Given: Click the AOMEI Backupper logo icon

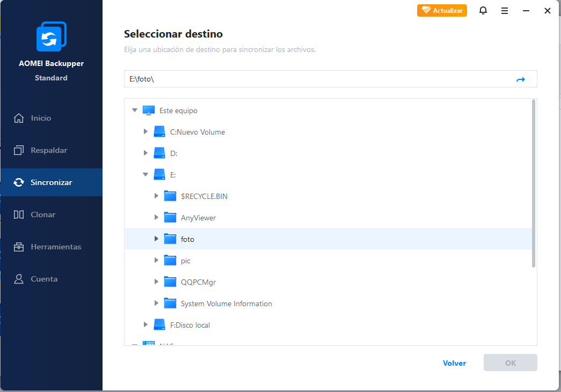Looking at the screenshot, I should (51, 38).
